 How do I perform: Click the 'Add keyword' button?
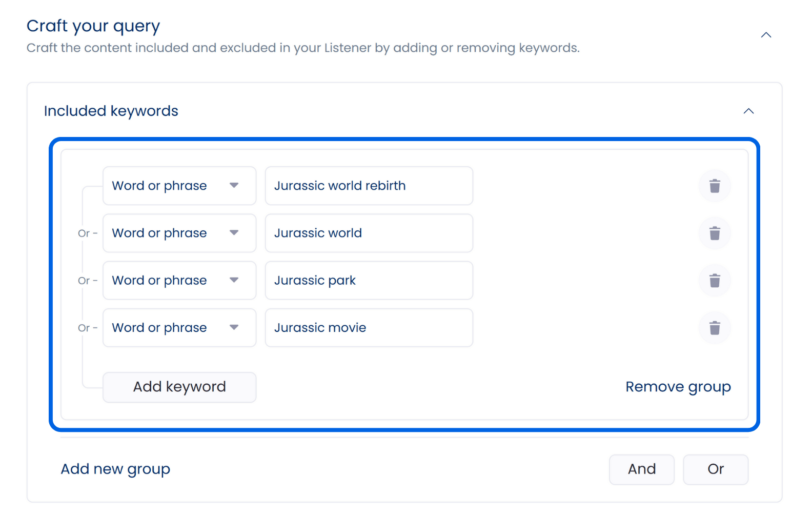coord(179,387)
